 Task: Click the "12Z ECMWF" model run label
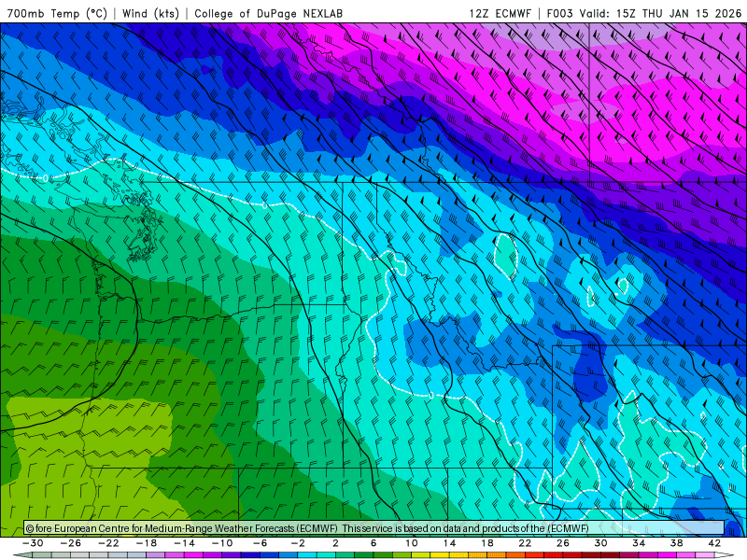500,14
